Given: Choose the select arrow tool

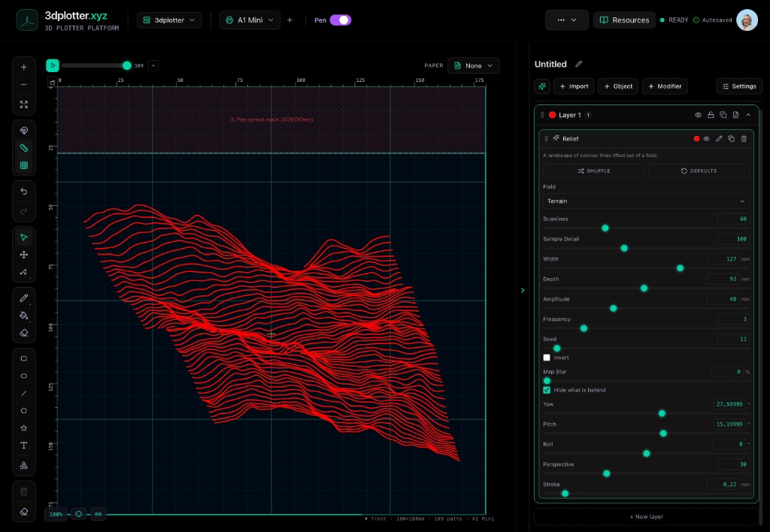Looking at the screenshot, I should click(23, 237).
